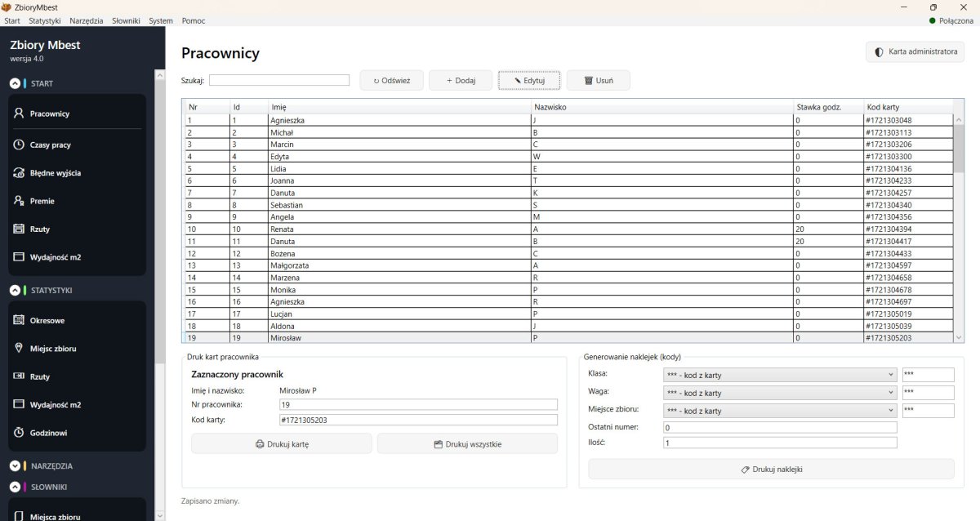
Task: Open Premie via its sidebar icon
Action: [x=19, y=201]
